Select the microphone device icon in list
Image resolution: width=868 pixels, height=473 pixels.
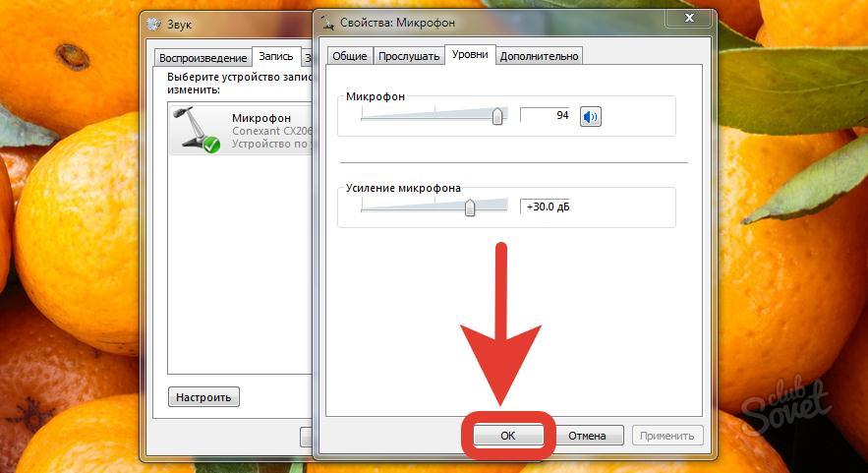196,130
